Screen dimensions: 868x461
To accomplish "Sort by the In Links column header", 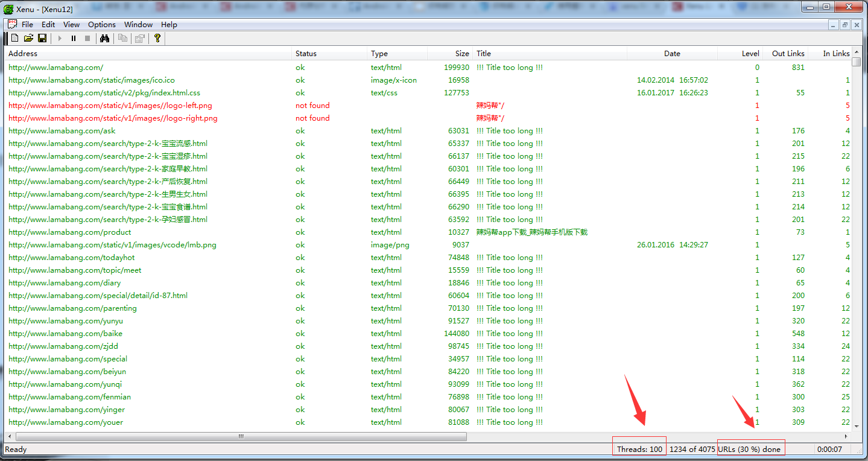I will click(829, 53).
